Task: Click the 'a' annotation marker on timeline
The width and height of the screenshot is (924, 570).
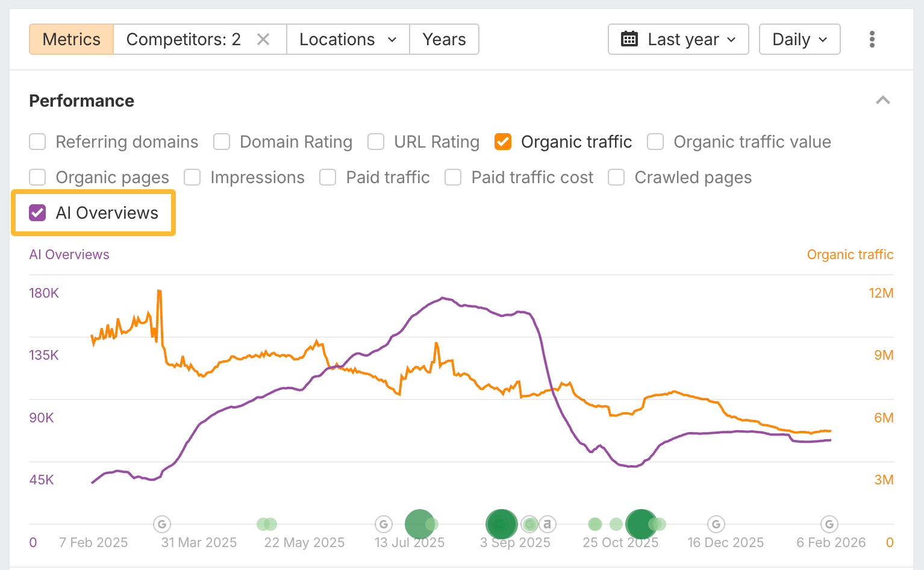Action: coord(547,524)
